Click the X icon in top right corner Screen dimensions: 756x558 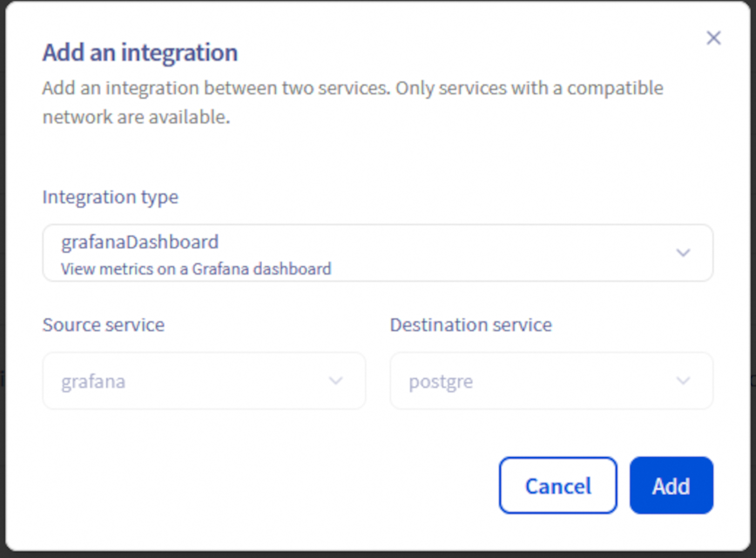pos(714,38)
